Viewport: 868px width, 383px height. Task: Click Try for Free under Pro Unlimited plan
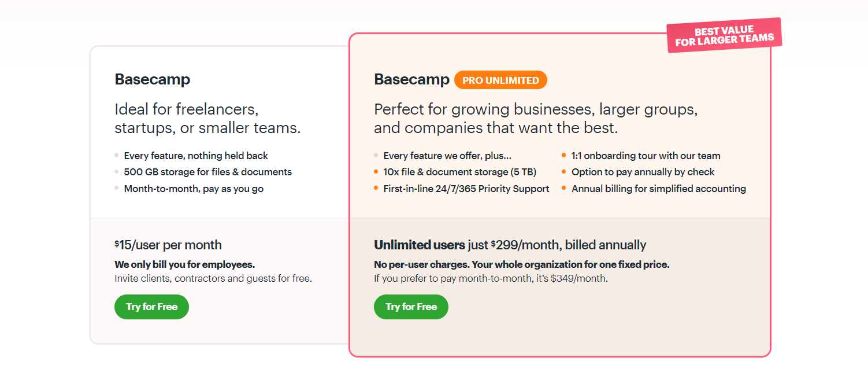pyautogui.click(x=411, y=307)
